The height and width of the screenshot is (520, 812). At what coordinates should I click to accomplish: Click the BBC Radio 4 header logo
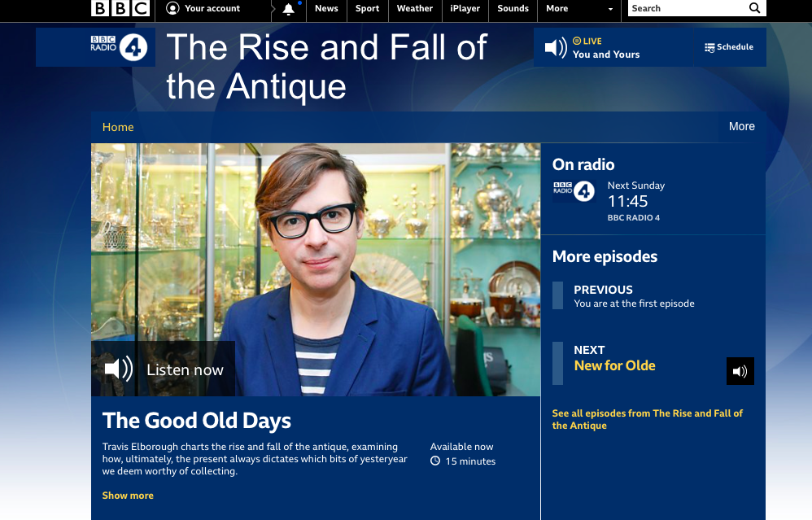(x=119, y=48)
